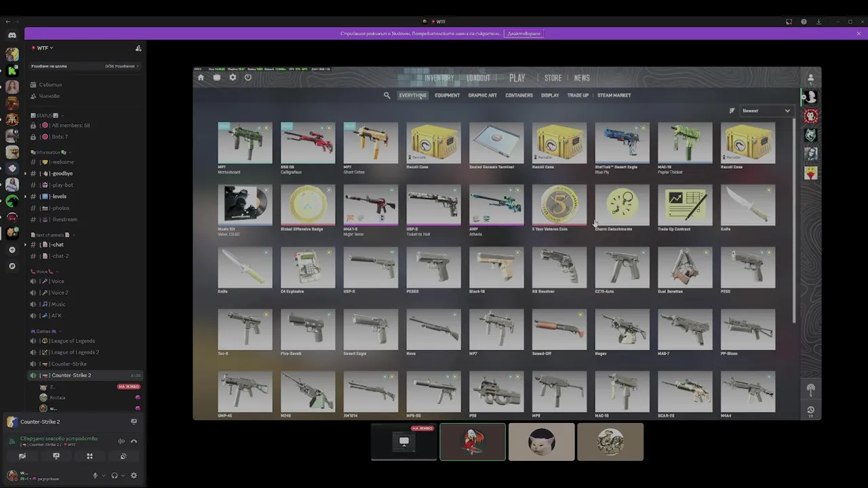
Task: Open the discover servers compass icon
Action: pos(12,266)
